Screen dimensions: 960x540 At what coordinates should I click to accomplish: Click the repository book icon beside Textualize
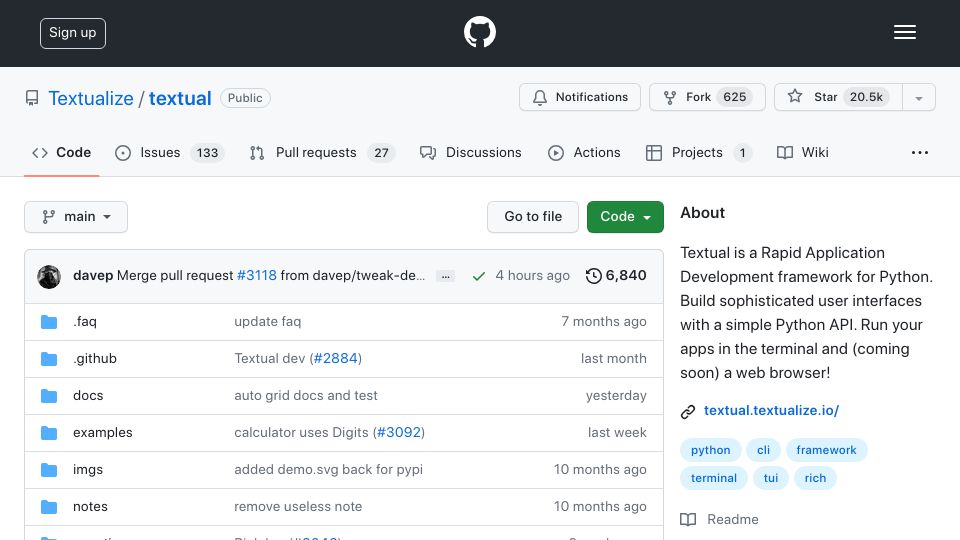(32, 98)
